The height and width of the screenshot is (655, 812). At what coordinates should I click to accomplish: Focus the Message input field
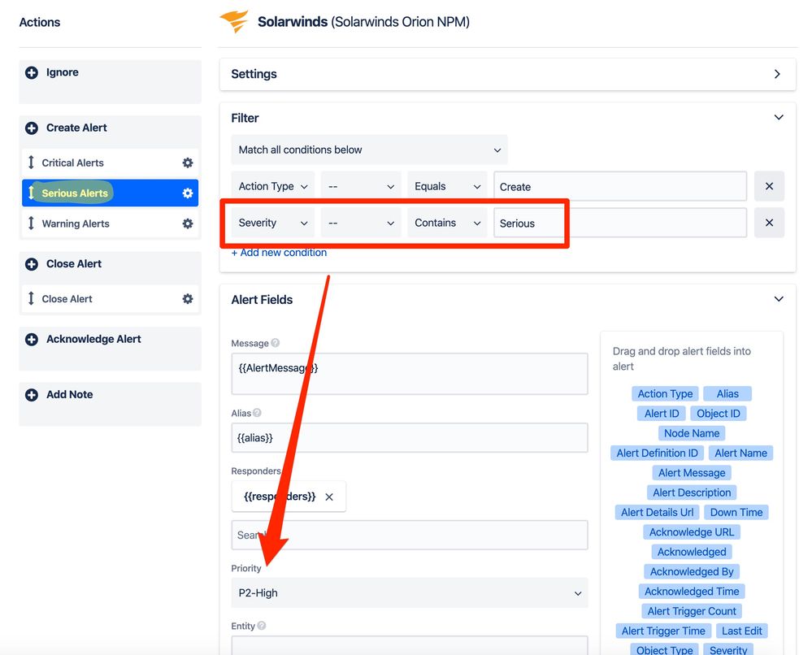[410, 374]
